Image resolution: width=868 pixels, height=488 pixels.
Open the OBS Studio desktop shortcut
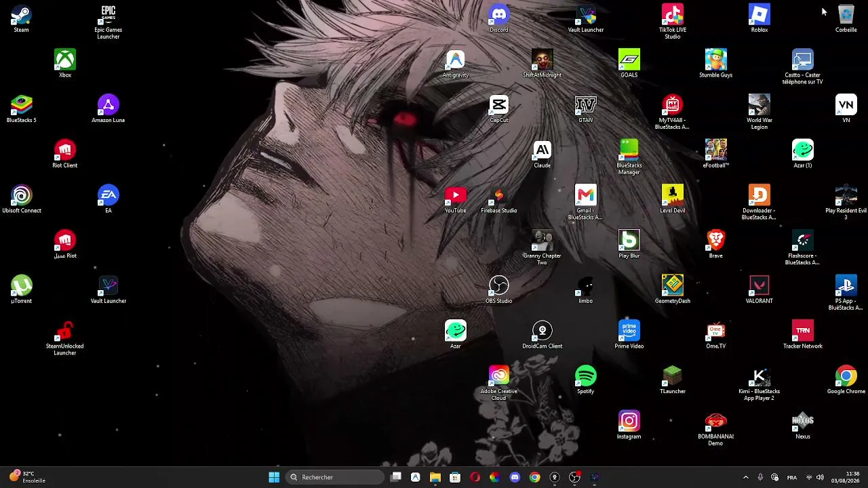(x=499, y=290)
